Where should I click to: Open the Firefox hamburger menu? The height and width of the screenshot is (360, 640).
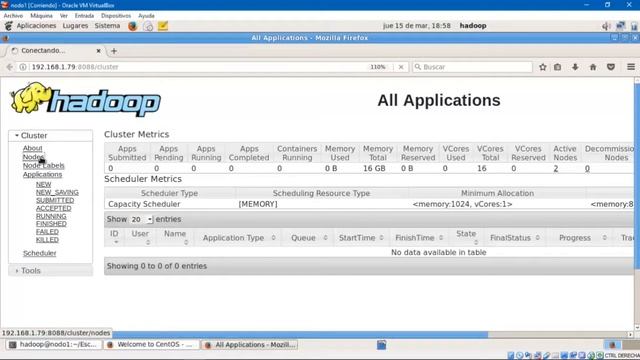(631, 67)
